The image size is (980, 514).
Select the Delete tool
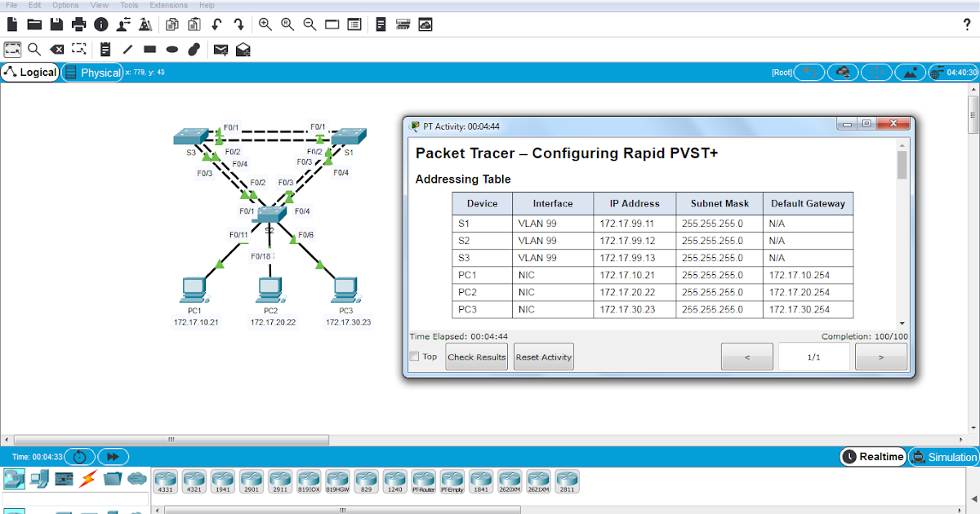point(56,49)
